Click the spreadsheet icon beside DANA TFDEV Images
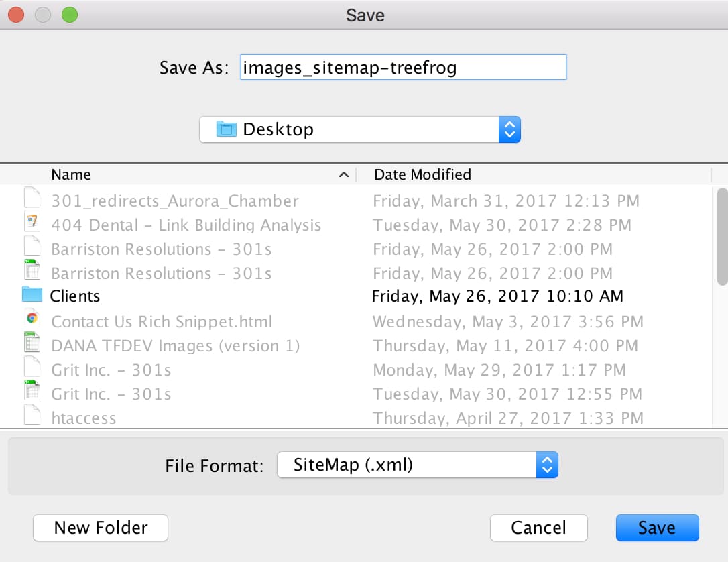The height and width of the screenshot is (562, 728). (x=32, y=342)
